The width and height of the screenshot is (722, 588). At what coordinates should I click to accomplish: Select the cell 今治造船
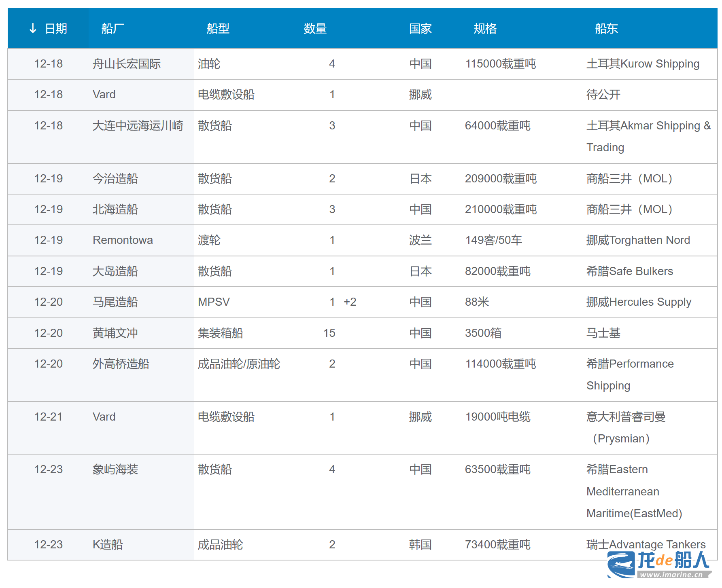click(115, 179)
